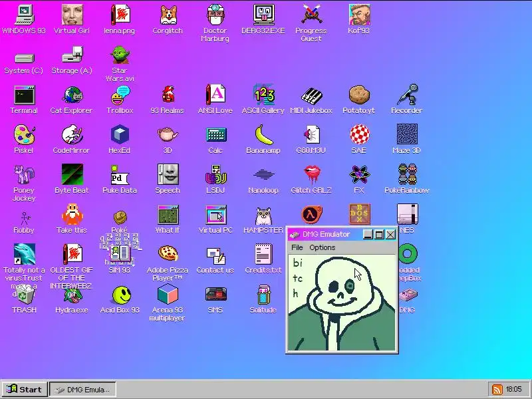Play Star Wars.avi icon

pos(120,55)
